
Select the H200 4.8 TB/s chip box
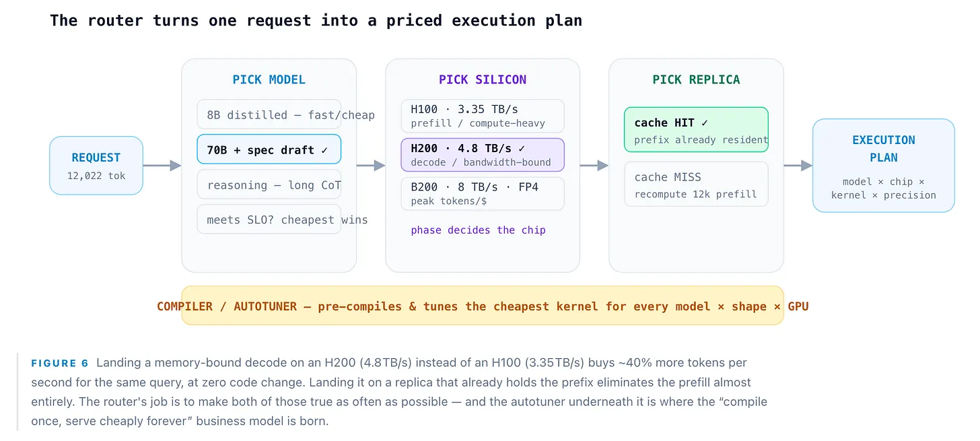[483, 155]
